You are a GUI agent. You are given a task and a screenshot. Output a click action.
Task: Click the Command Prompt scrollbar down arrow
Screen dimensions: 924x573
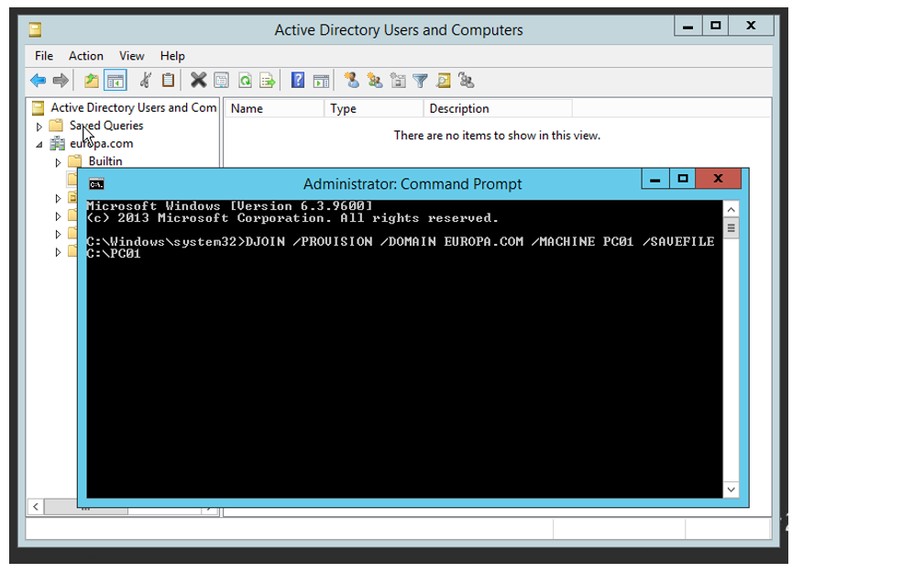731,490
